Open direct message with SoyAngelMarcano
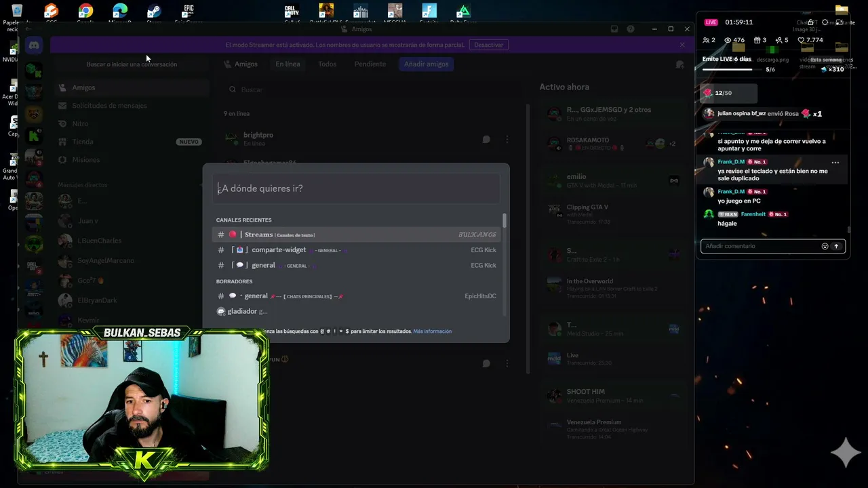 [132, 260]
